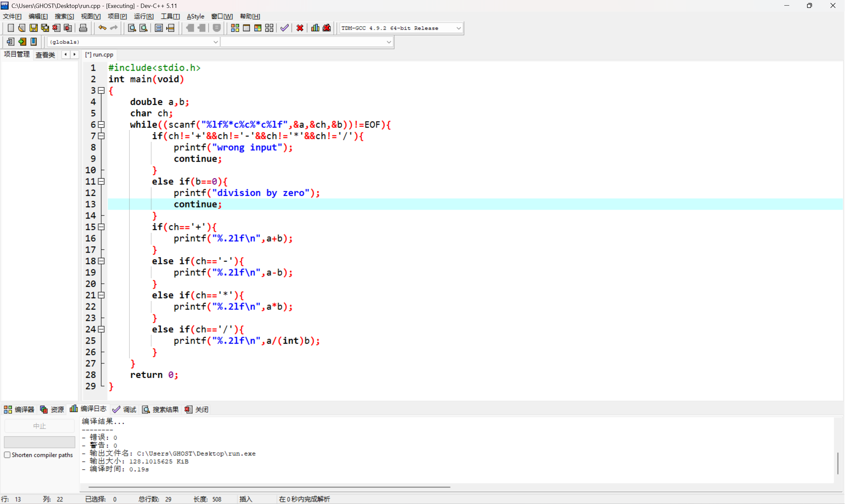Click the Run program window icon
This screenshot has width=845, height=504.
(246, 28)
